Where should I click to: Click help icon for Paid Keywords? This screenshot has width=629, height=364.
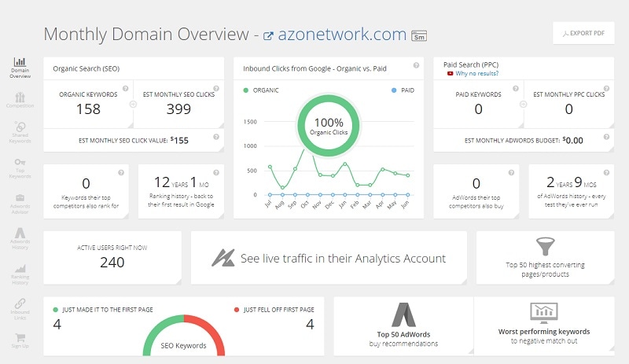coord(516,89)
